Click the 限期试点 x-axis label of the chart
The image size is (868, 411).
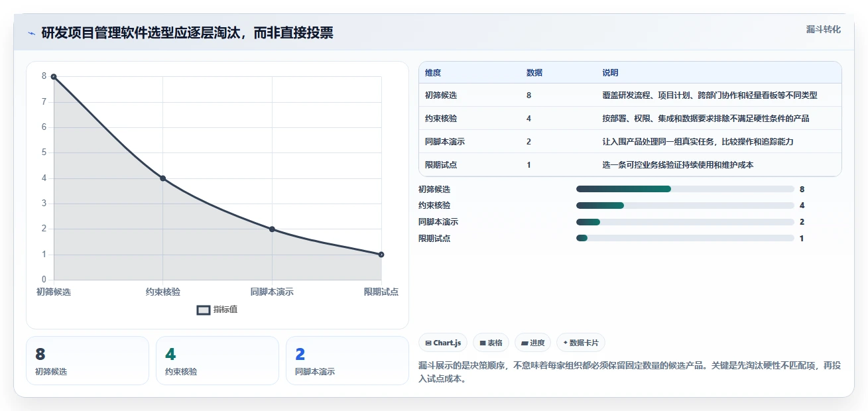click(381, 292)
